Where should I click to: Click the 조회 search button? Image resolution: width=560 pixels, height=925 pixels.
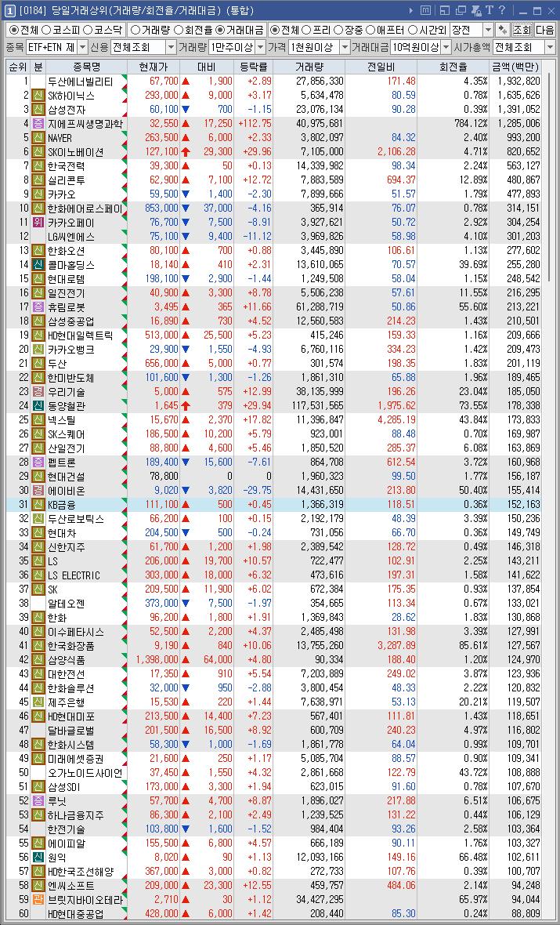522,30
